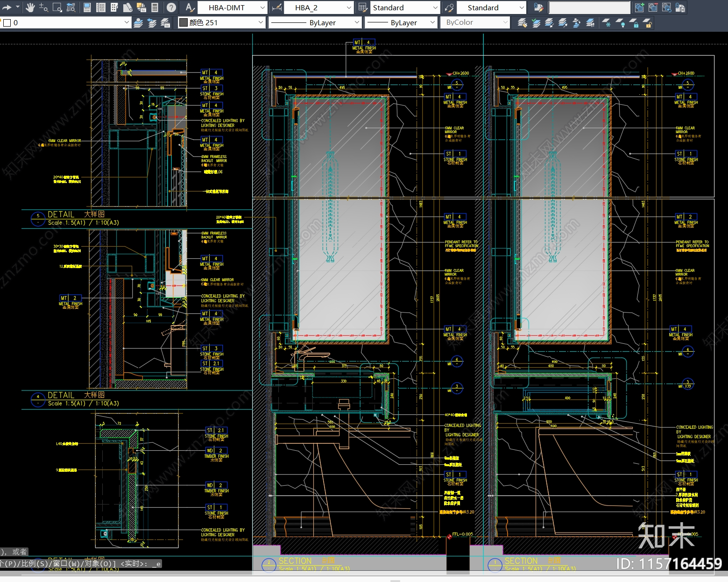The image size is (728, 582).
Task: Select the DETAIL 大样图 title numbered 4
Action: pyautogui.click(x=76, y=395)
